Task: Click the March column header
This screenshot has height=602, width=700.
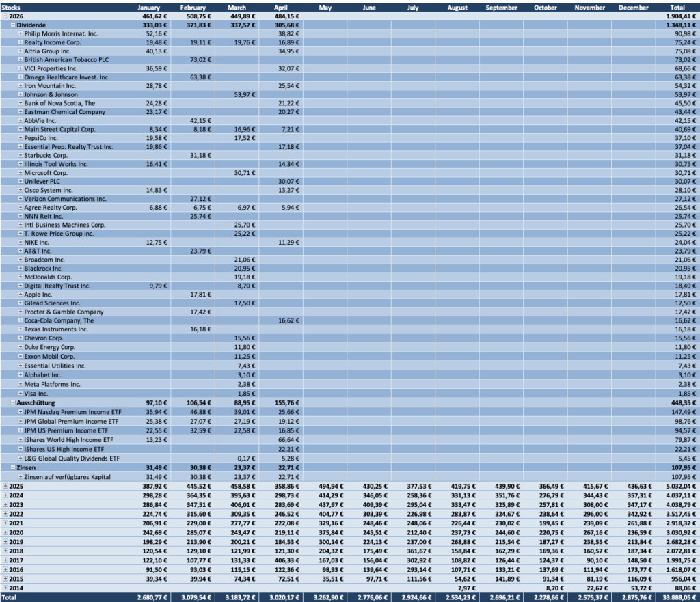Action: pyautogui.click(x=237, y=8)
